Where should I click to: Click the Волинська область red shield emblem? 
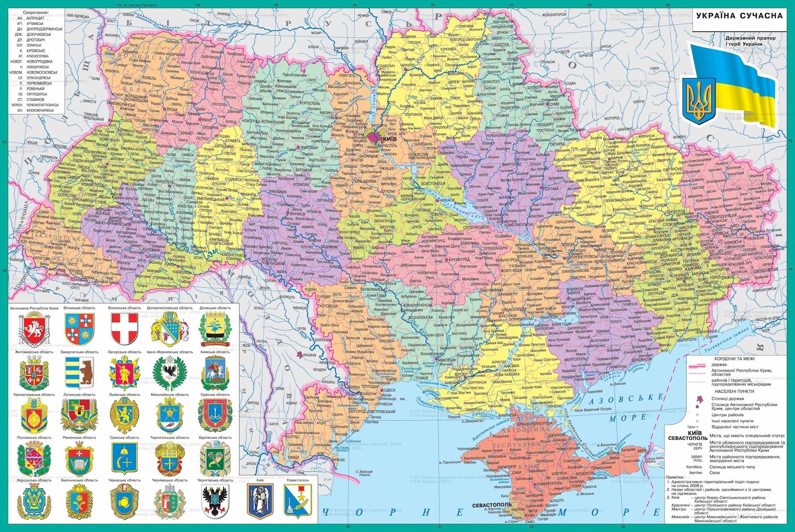pos(124,329)
